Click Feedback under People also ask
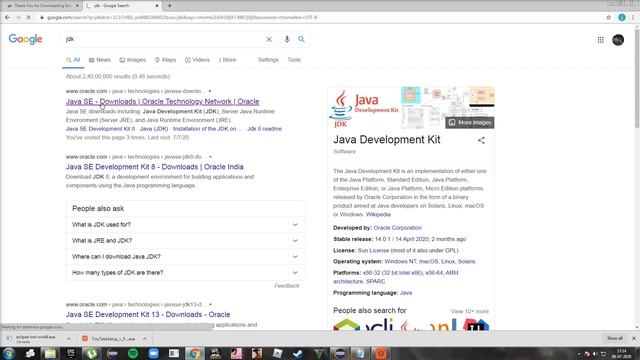This screenshot has width=640, height=360. [x=287, y=286]
